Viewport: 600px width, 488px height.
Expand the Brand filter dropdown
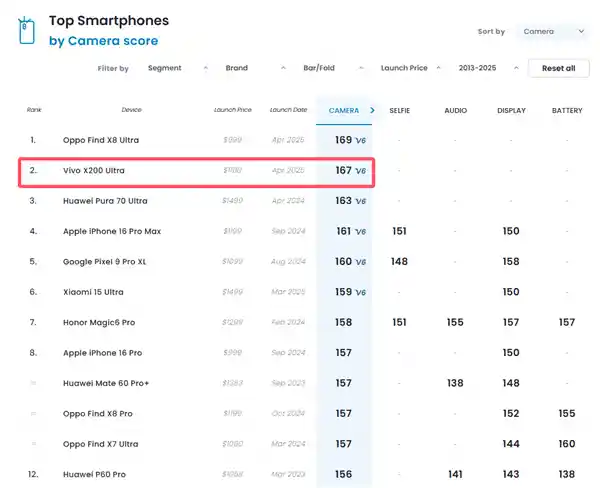pyautogui.click(x=255, y=68)
